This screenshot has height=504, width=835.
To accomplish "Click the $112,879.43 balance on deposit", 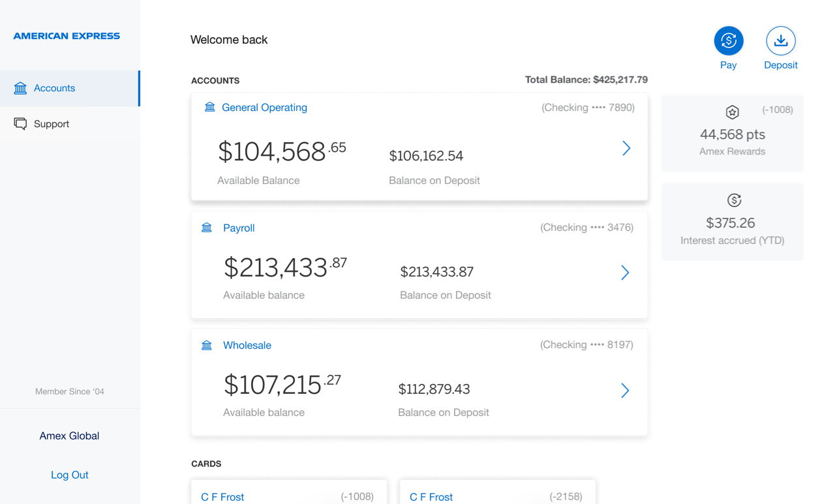I will click(x=434, y=389).
